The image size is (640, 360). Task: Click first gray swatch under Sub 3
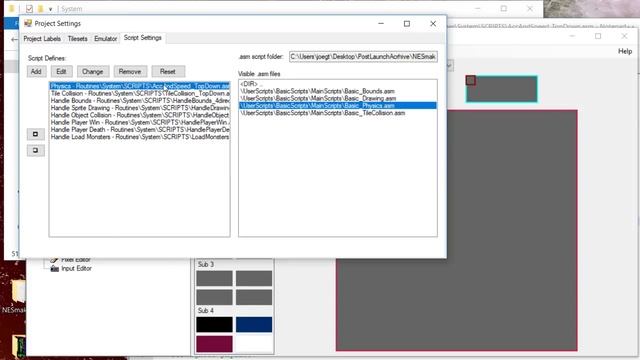click(214, 278)
